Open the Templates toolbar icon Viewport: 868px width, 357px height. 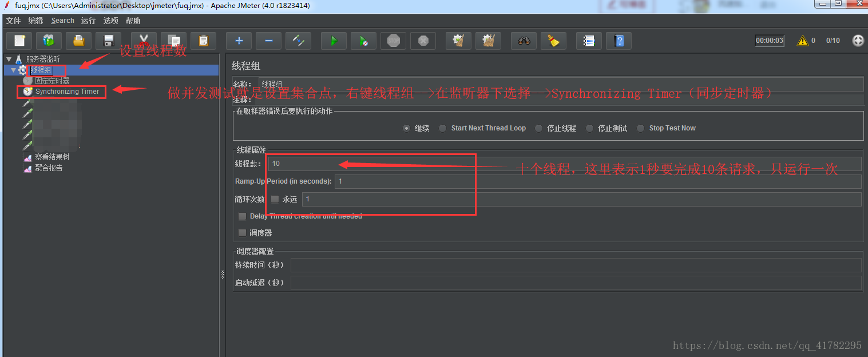[x=49, y=41]
